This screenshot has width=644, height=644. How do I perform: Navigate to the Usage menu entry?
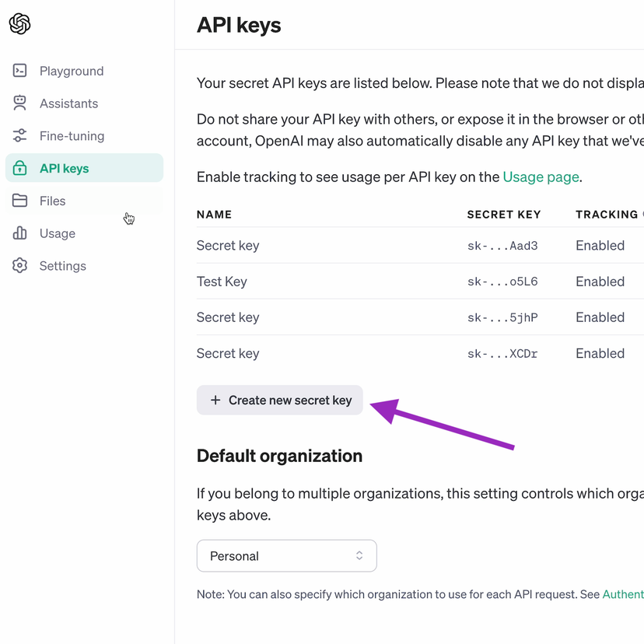pyautogui.click(x=57, y=233)
